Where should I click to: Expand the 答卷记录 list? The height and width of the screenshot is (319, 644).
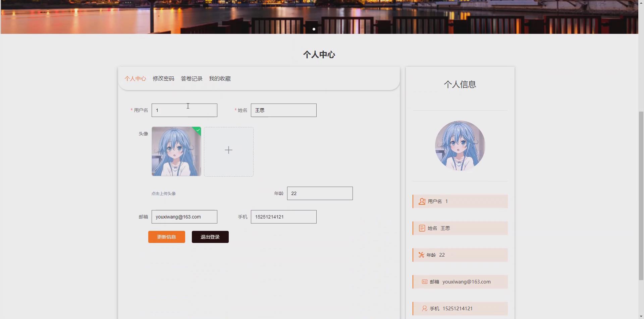click(x=191, y=78)
